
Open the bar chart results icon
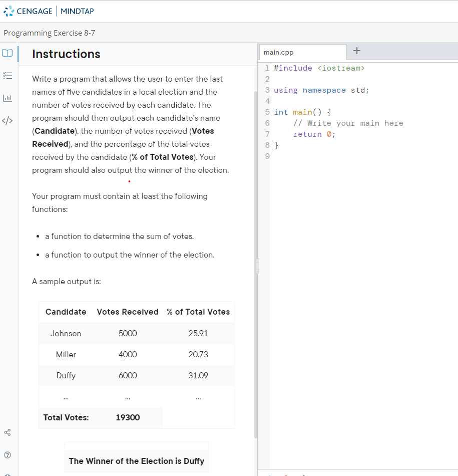click(8, 98)
